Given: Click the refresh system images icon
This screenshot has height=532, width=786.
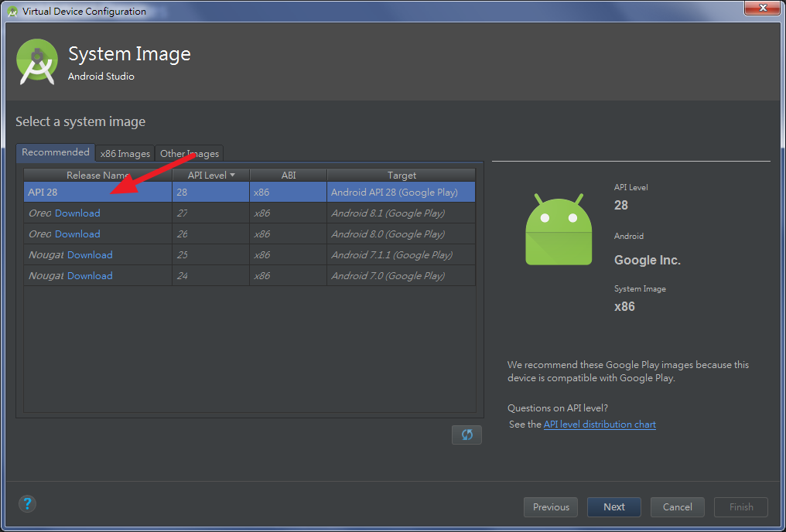Looking at the screenshot, I should coord(466,435).
